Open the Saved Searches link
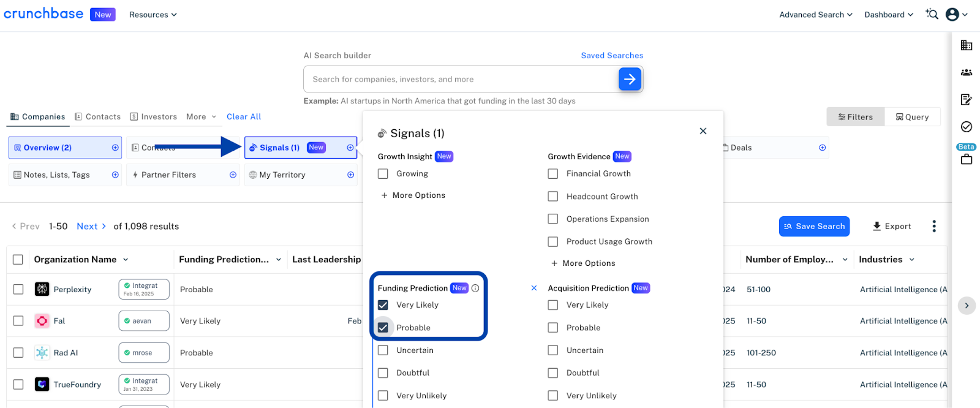Screen dimensions: 980x408 point(612,55)
